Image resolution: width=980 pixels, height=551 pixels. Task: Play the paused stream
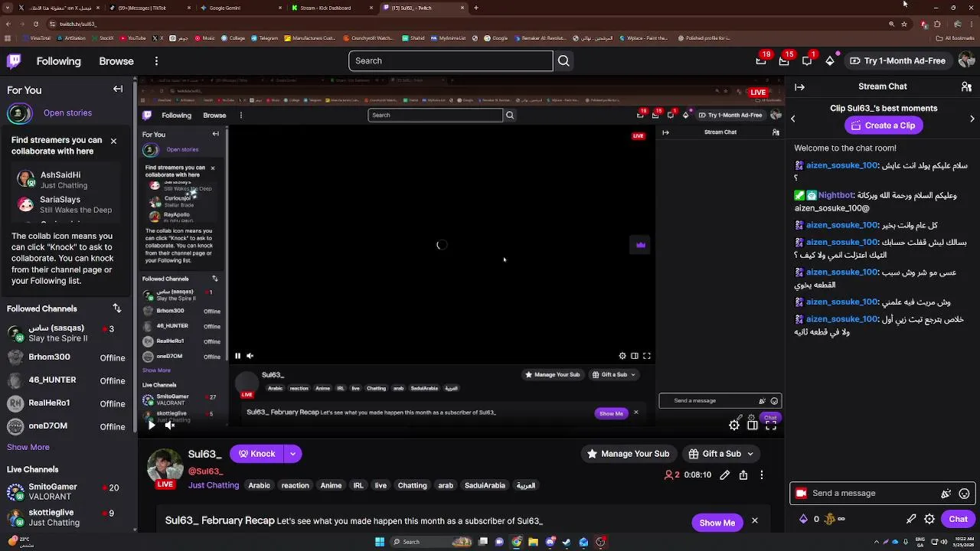tap(152, 425)
